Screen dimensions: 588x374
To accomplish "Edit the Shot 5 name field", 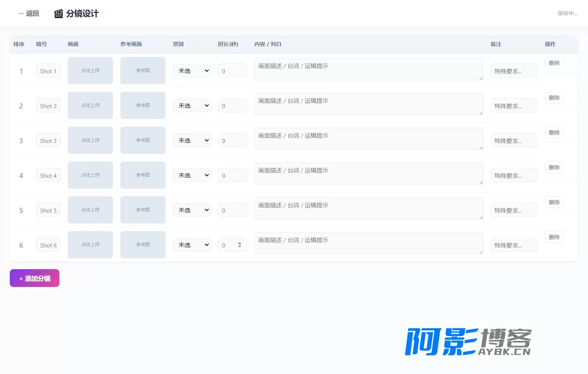I will pyautogui.click(x=48, y=210).
